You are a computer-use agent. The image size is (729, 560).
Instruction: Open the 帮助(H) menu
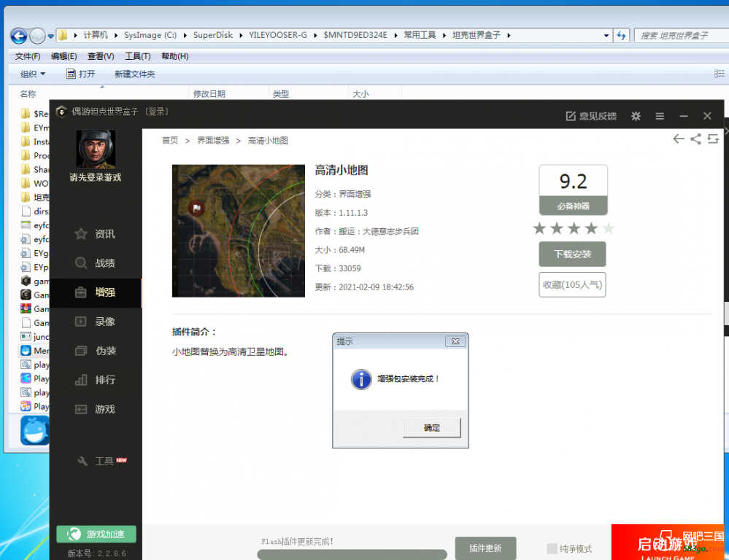pyautogui.click(x=175, y=56)
